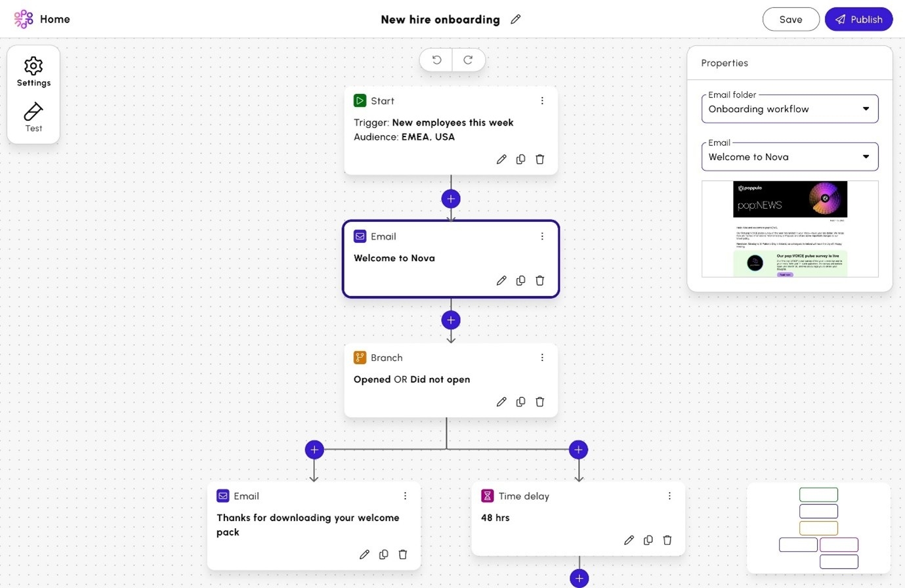Open the Branch node options menu
This screenshot has width=905, height=588.
tap(542, 357)
